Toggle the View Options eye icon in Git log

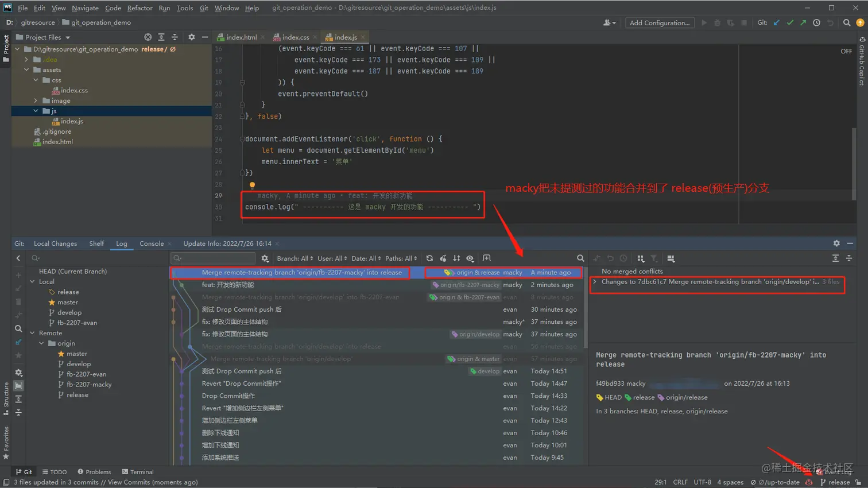[470, 258]
